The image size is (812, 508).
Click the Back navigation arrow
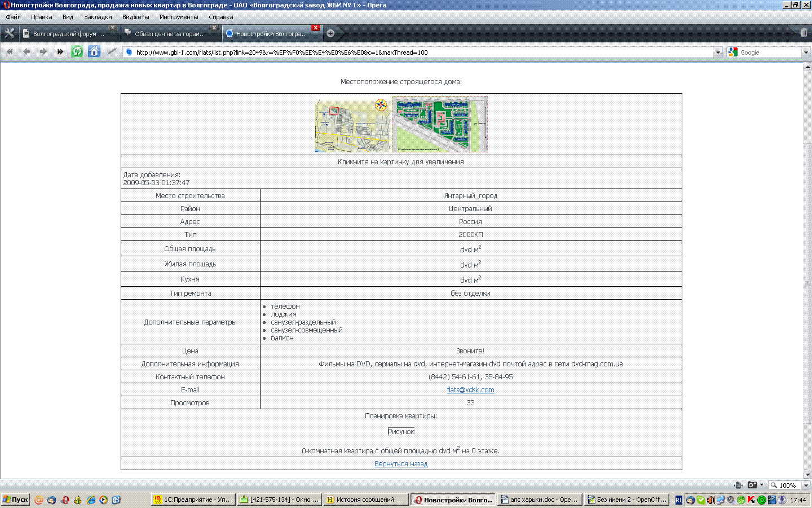(x=26, y=52)
